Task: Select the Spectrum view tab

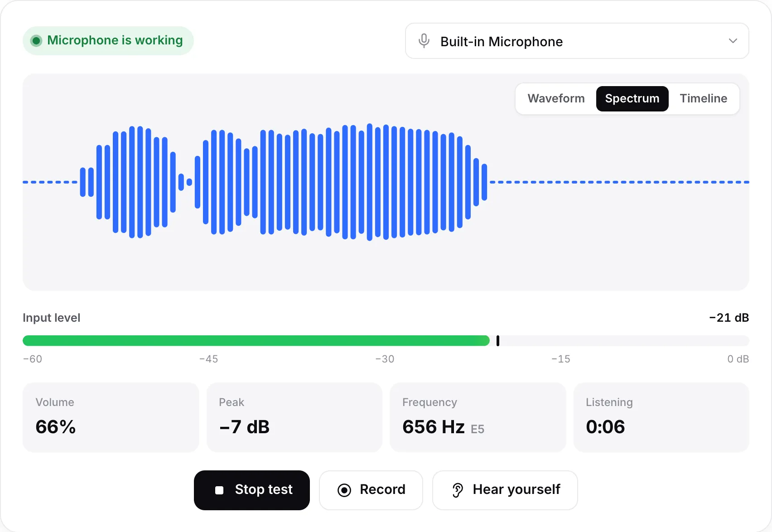Action: click(x=632, y=99)
